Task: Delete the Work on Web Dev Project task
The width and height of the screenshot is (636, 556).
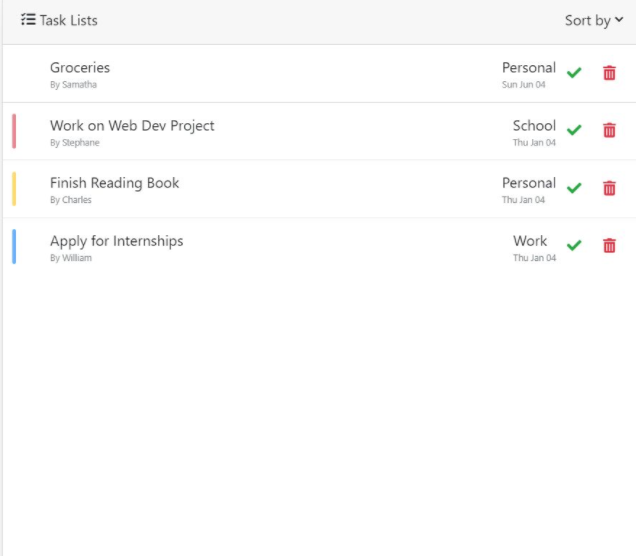Action: 609,130
